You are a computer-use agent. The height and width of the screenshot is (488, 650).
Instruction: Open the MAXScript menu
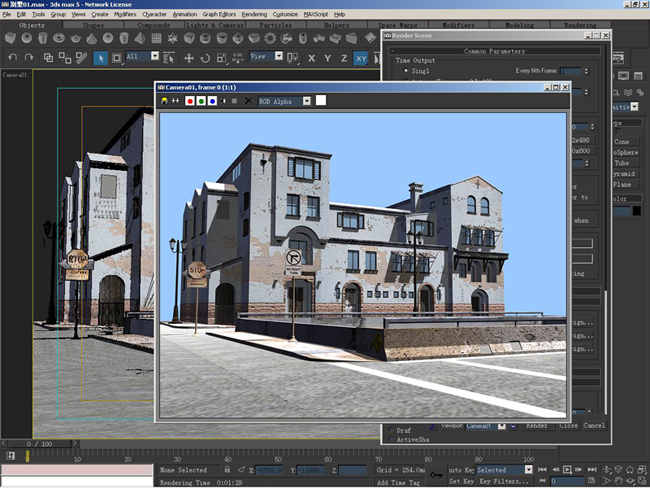[x=316, y=14]
